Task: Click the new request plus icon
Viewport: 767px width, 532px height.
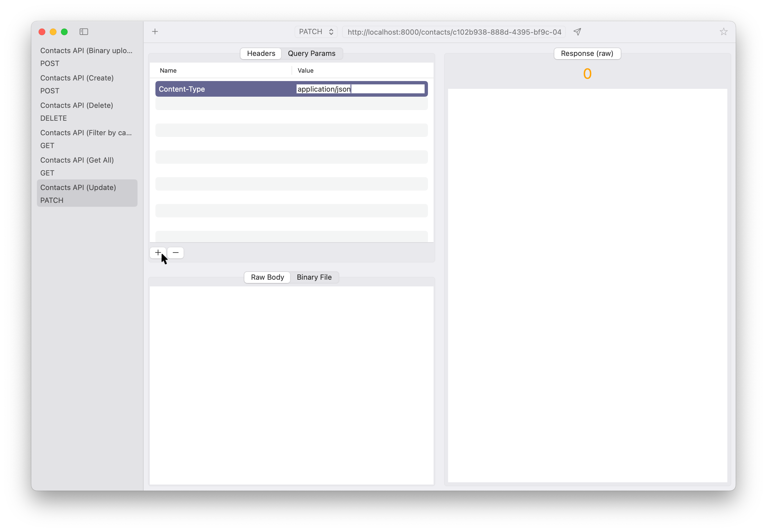Action: point(155,32)
